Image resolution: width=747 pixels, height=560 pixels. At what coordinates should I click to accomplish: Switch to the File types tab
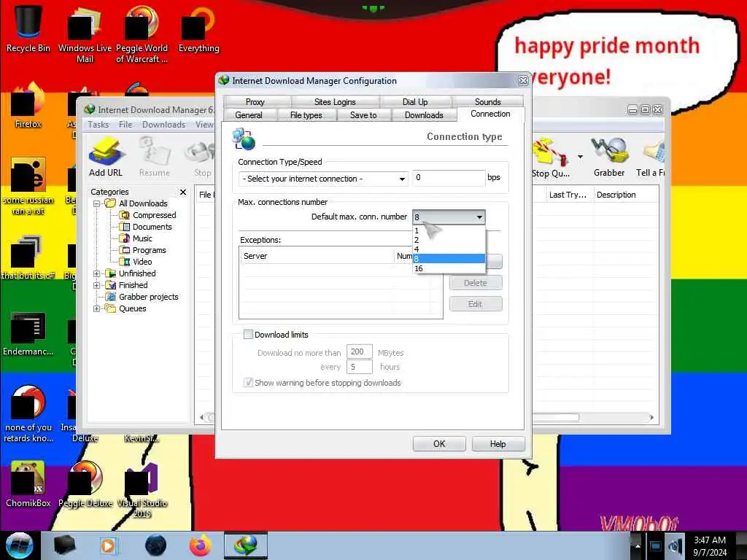tap(306, 114)
